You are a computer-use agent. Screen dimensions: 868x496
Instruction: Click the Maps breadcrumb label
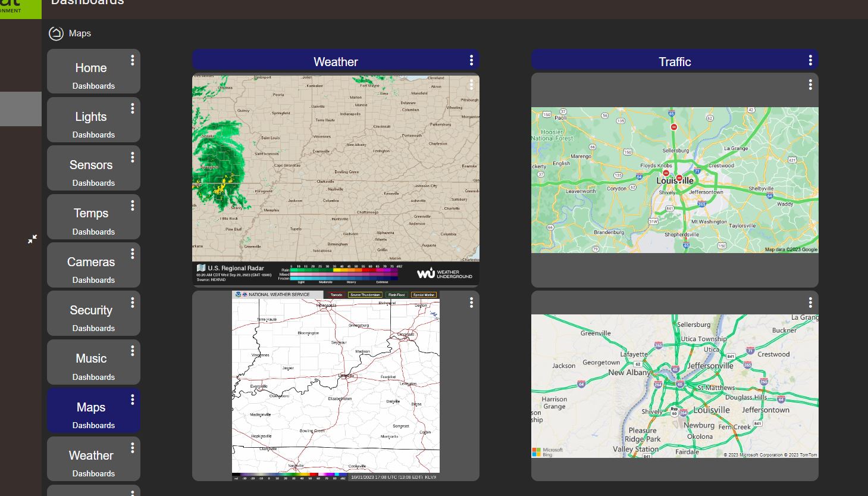(x=80, y=33)
